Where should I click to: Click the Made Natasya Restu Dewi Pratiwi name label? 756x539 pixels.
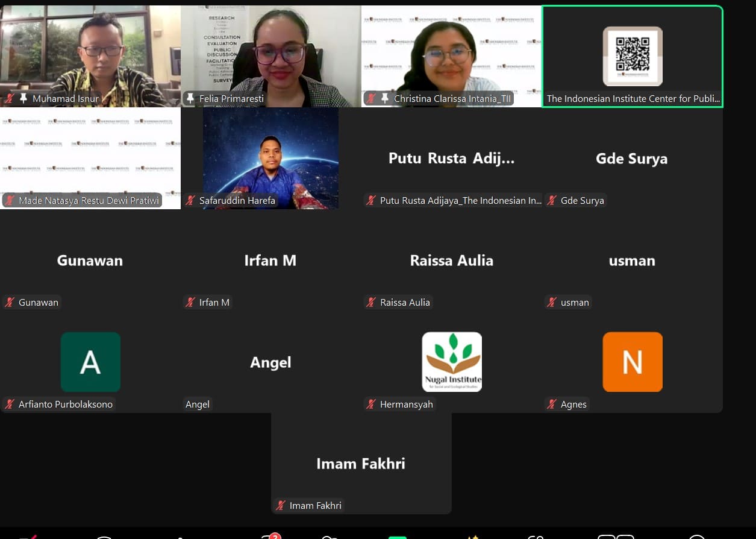89,200
